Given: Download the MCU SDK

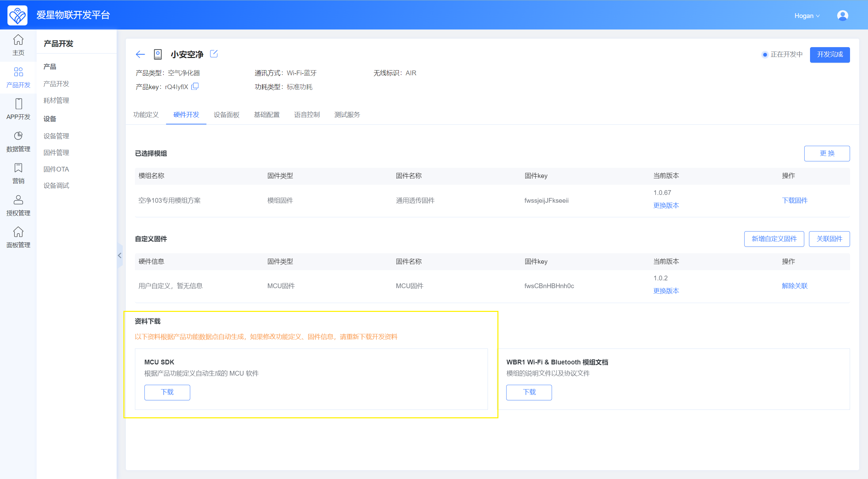Looking at the screenshot, I should [x=167, y=392].
